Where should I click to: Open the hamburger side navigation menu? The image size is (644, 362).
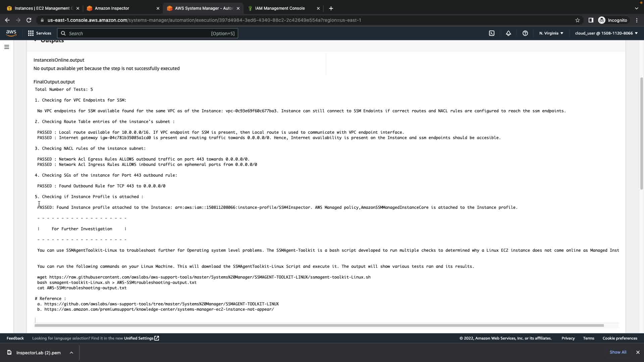[7, 47]
